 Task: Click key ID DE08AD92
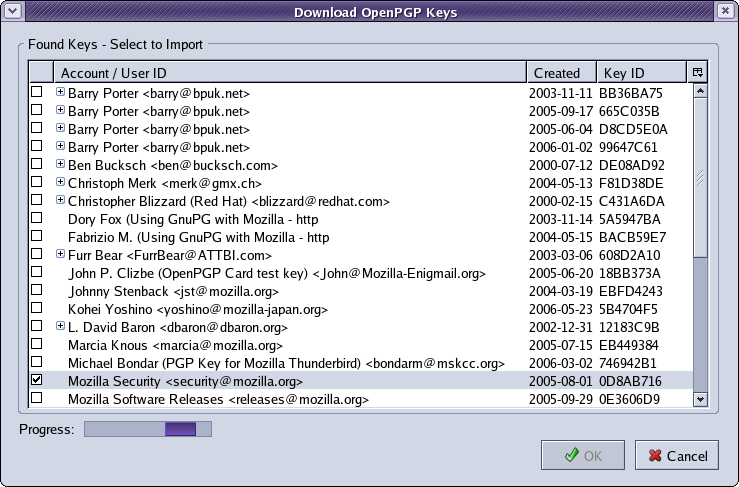click(632, 165)
